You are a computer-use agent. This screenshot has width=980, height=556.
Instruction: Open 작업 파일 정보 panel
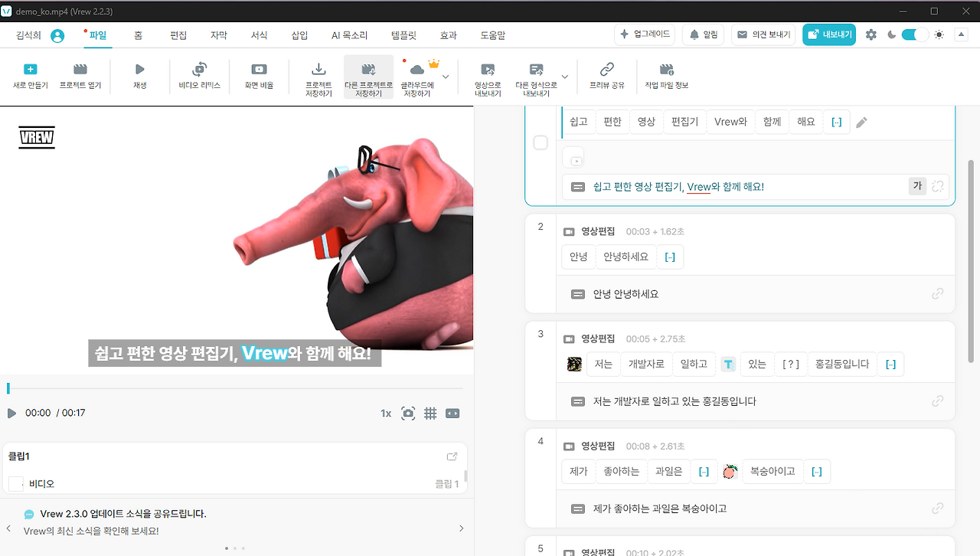click(x=666, y=76)
